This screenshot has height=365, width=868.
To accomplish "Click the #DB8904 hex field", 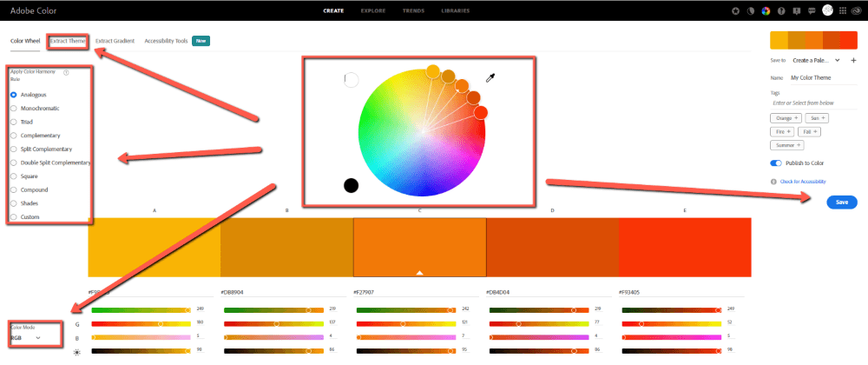I will pos(284,292).
